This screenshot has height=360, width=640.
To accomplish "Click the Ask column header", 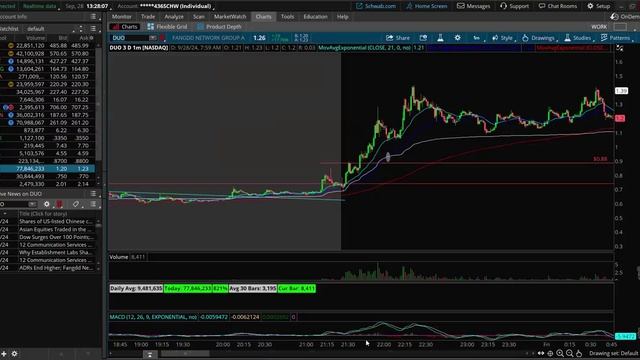I will tap(84, 38).
